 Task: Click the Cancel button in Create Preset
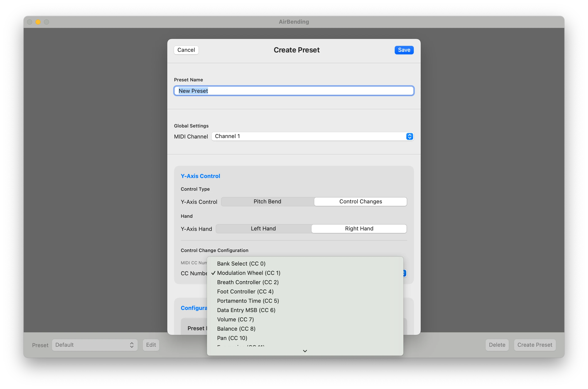(x=186, y=50)
